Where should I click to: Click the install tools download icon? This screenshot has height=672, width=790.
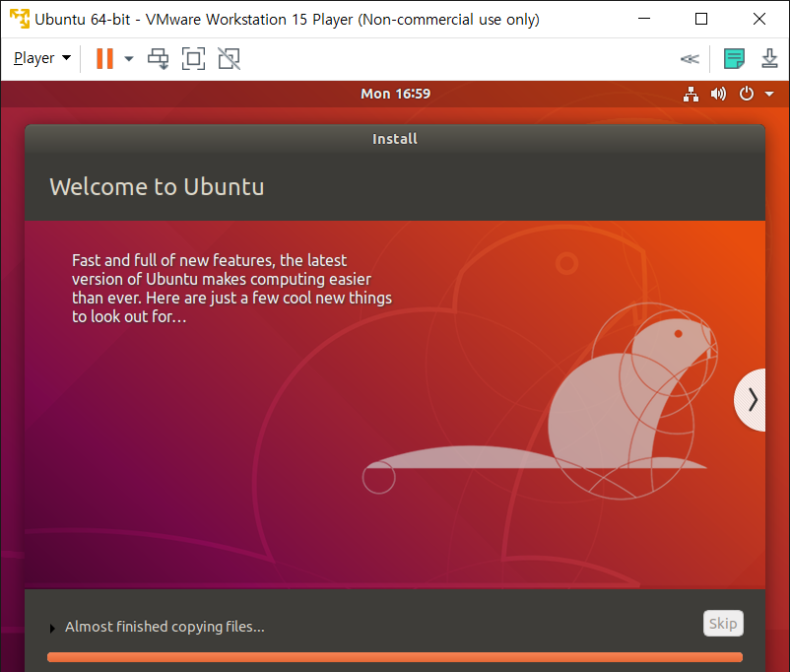tap(769, 58)
